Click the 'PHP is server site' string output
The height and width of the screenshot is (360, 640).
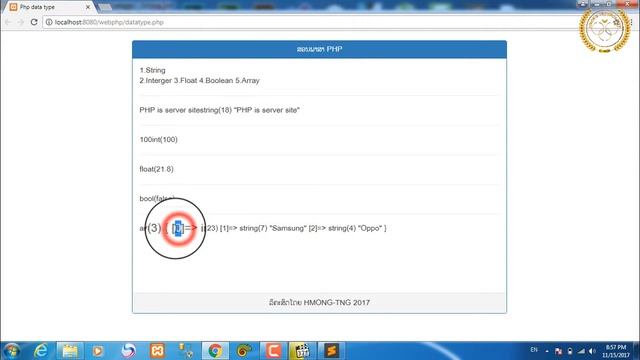coord(219,110)
